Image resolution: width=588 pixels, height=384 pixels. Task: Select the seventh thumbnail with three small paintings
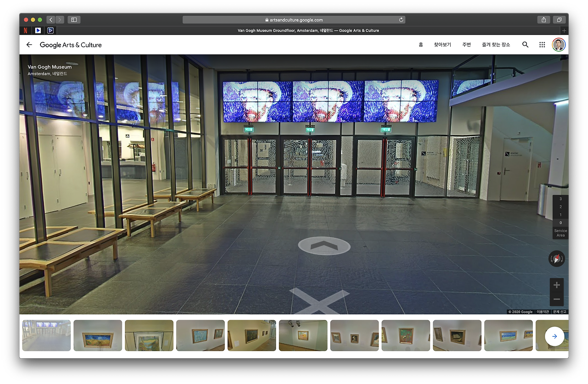coord(355,335)
